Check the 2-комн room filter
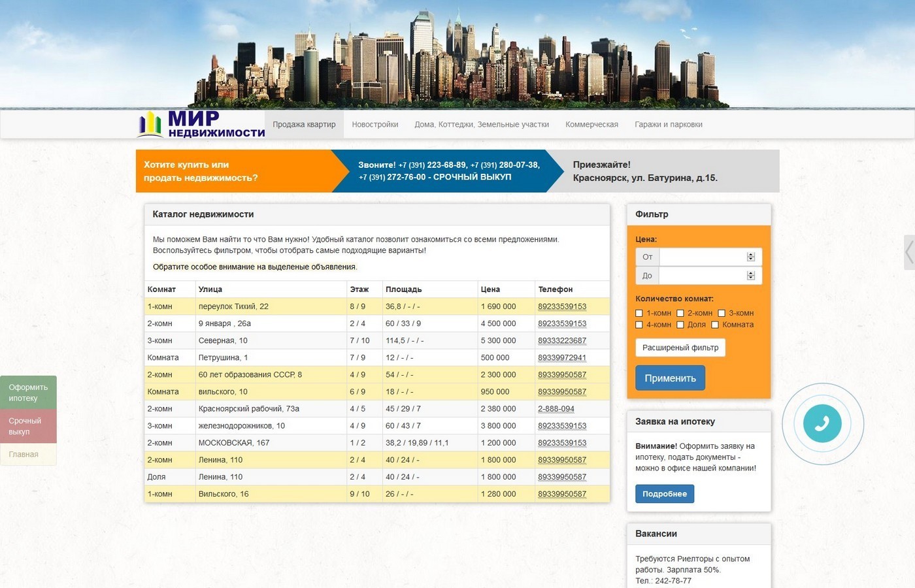This screenshot has height=588, width=915. (x=680, y=314)
